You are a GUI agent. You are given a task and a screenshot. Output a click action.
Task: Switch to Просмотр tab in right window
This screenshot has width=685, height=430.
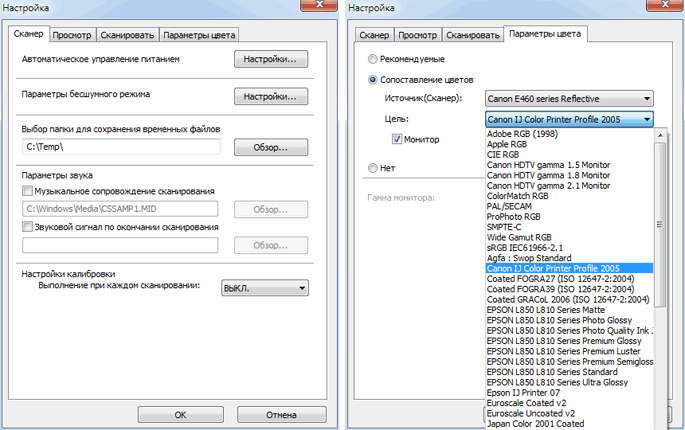[418, 35]
